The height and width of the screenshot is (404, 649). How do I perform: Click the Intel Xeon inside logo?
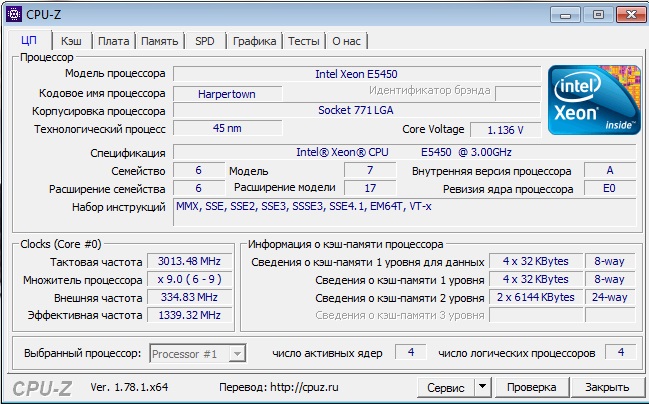coord(594,100)
